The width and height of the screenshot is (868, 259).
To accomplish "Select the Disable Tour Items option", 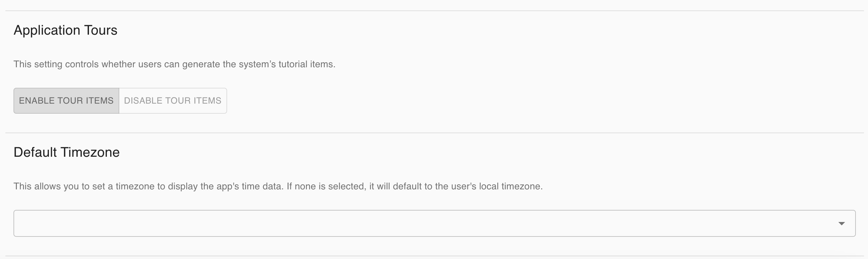I will coord(173,101).
